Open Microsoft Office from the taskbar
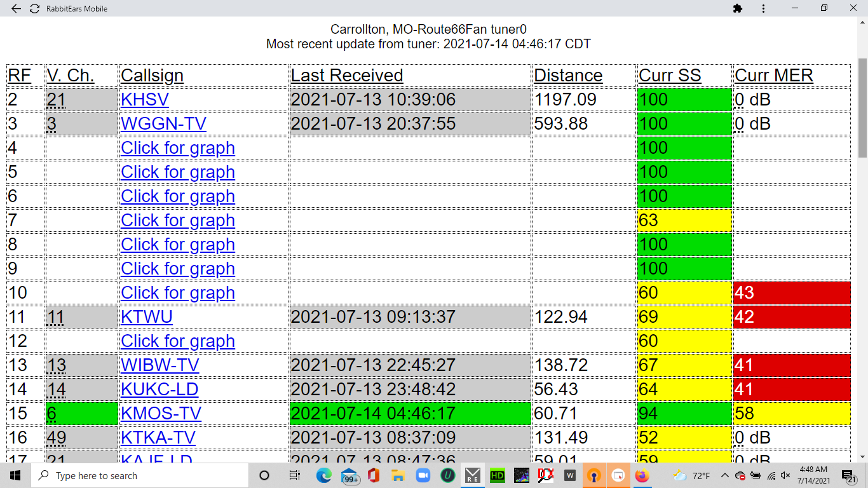The image size is (868, 488). tap(374, 475)
